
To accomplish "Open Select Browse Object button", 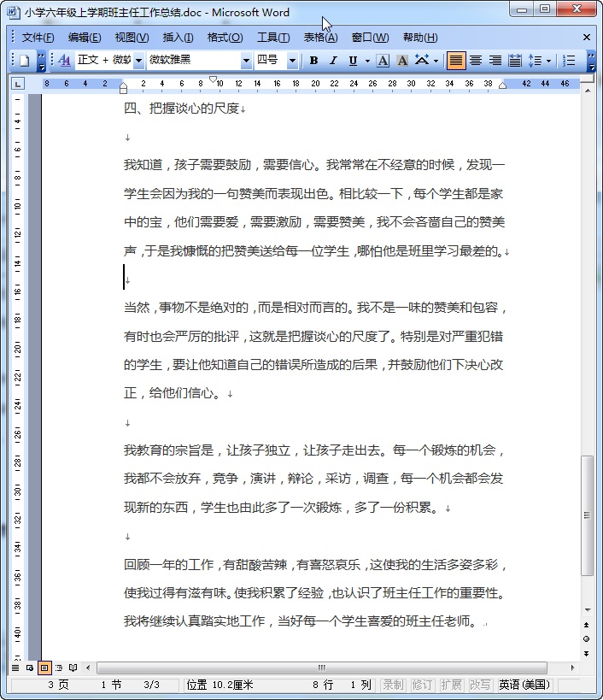I will (x=587, y=638).
